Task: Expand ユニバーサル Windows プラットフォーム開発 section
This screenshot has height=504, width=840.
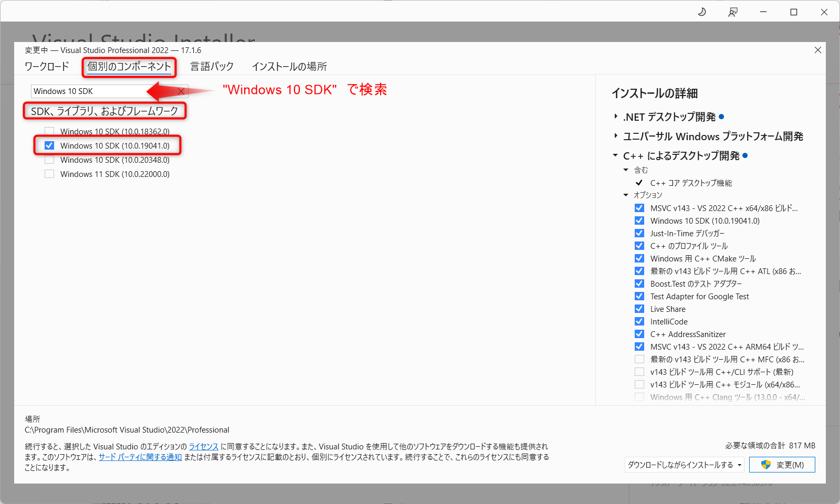Action: (616, 136)
